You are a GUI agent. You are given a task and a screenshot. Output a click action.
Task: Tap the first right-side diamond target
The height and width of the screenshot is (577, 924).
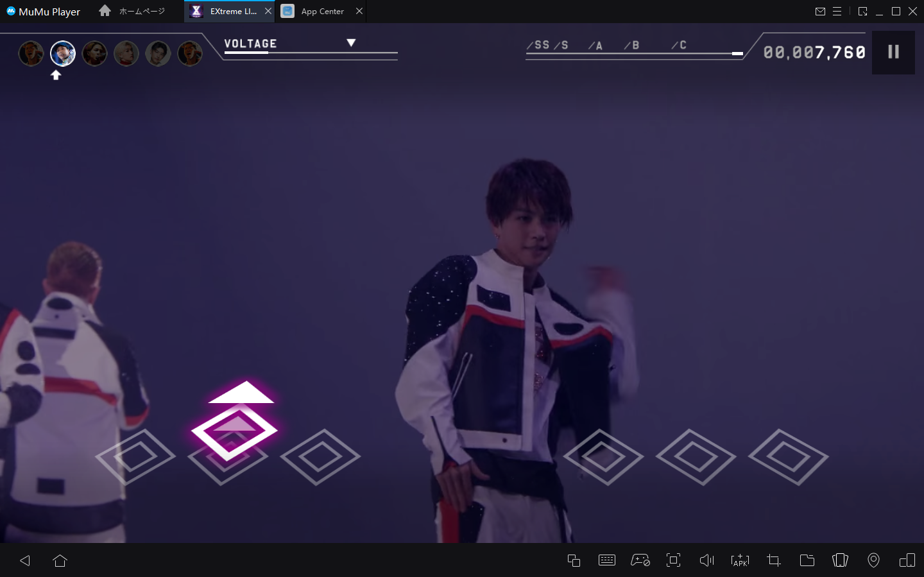point(603,457)
